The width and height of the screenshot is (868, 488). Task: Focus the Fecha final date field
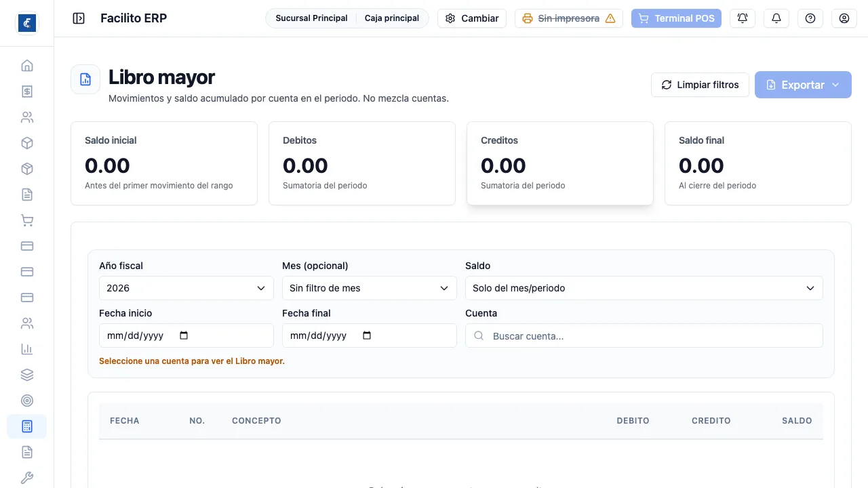[370, 335]
